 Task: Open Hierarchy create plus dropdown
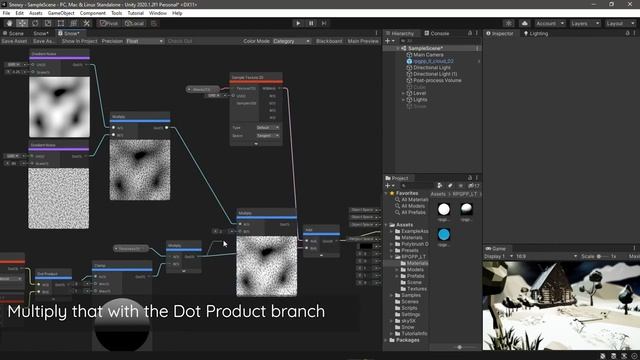390,41
